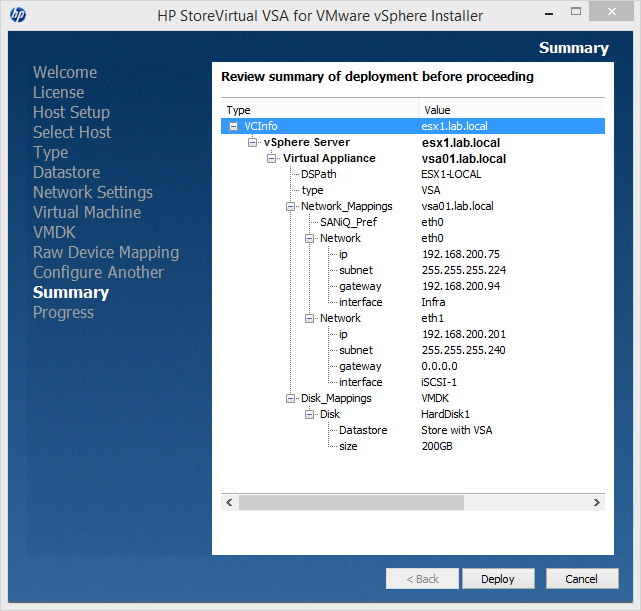The image size is (641, 611).
Task: Go to the Select Host step
Action: tap(72, 132)
